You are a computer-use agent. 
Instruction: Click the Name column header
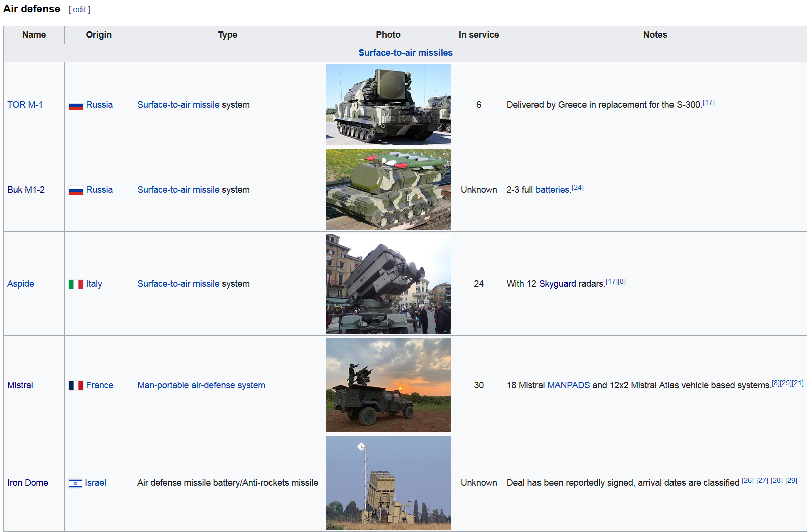click(34, 35)
